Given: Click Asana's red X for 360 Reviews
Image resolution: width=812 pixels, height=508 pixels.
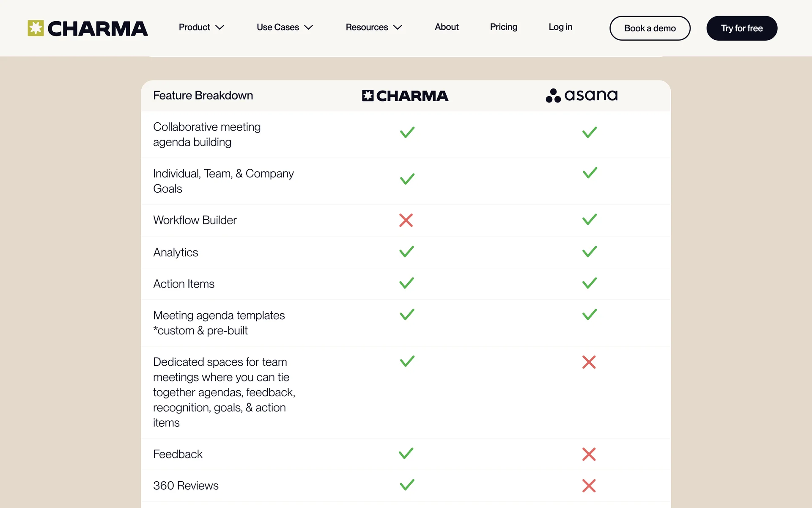Looking at the screenshot, I should pos(589,486).
